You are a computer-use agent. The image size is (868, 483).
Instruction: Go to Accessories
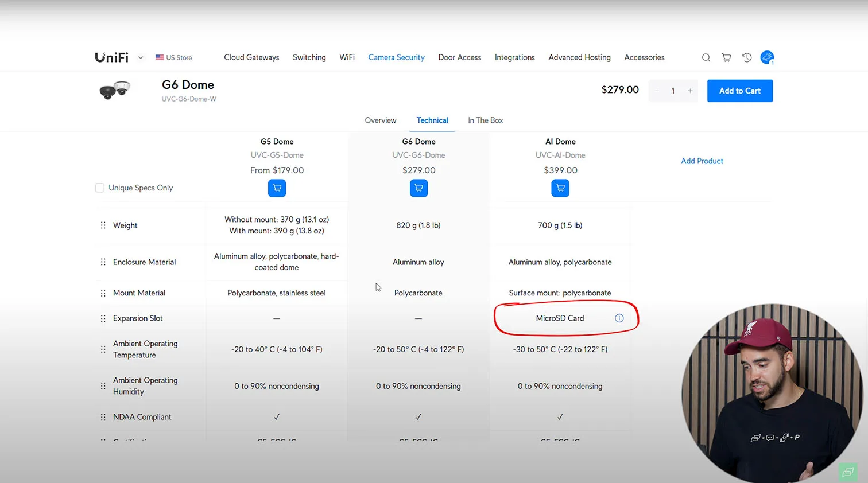click(x=645, y=57)
